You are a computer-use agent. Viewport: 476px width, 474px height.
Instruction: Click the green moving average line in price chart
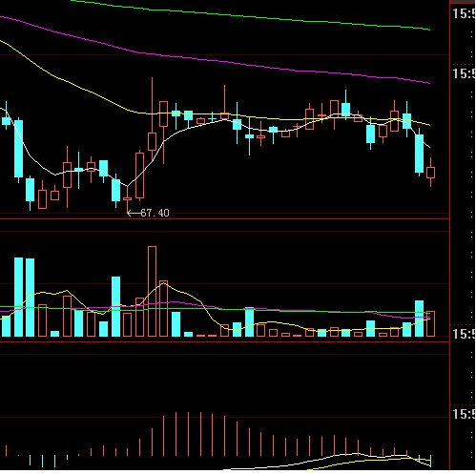(250, 15)
